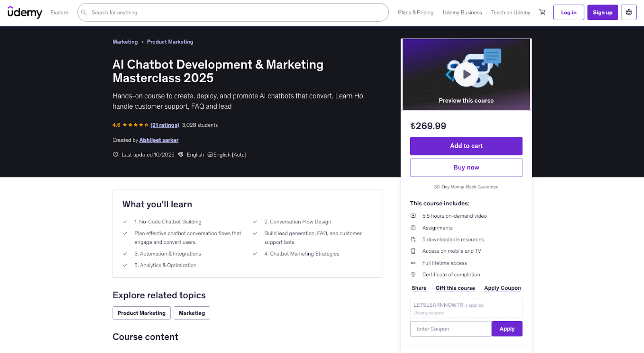Click the English [Auto] captions text
The width and height of the screenshot is (644, 353).
(x=229, y=155)
